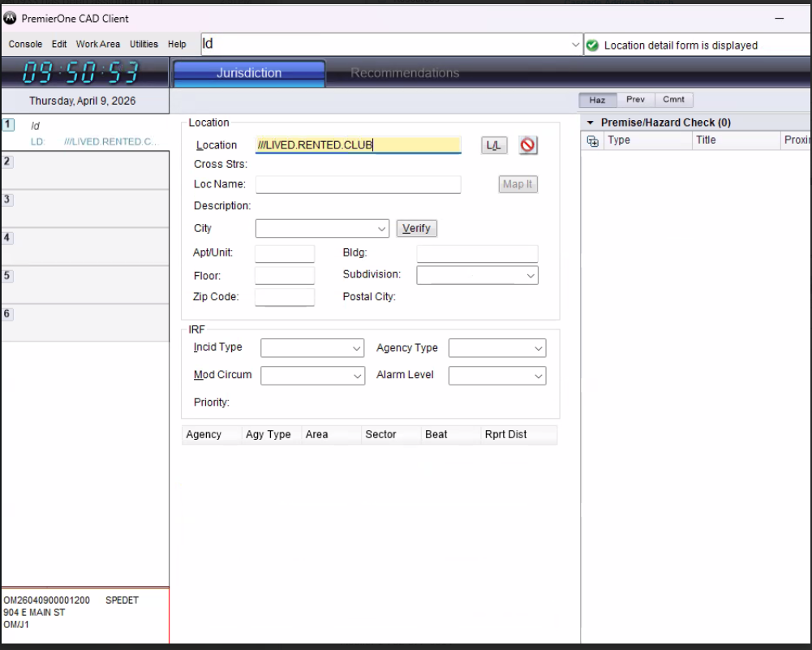
Task: Minimize the PremierOne CAD Client window
Action: tap(779, 19)
